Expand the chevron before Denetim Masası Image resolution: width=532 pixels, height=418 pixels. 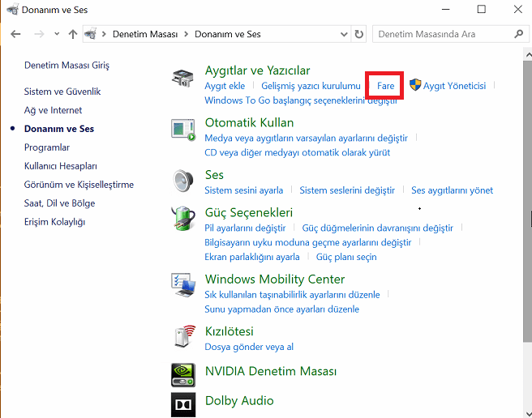click(x=104, y=34)
